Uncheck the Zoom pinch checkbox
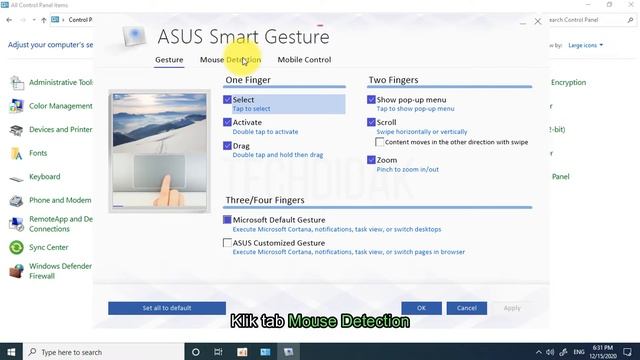This screenshot has height=360, width=640. (x=371, y=160)
